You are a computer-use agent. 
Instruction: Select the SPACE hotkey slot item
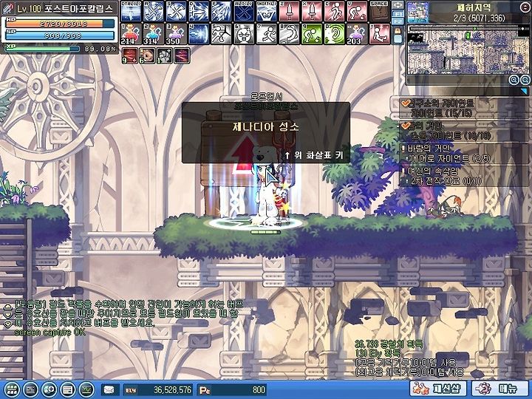pyautogui.click(x=380, y=11)
